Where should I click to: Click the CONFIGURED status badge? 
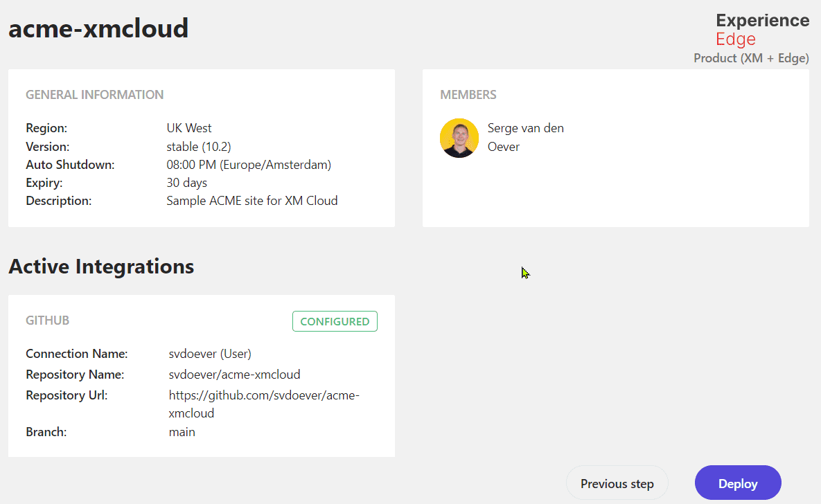[335, 321]
